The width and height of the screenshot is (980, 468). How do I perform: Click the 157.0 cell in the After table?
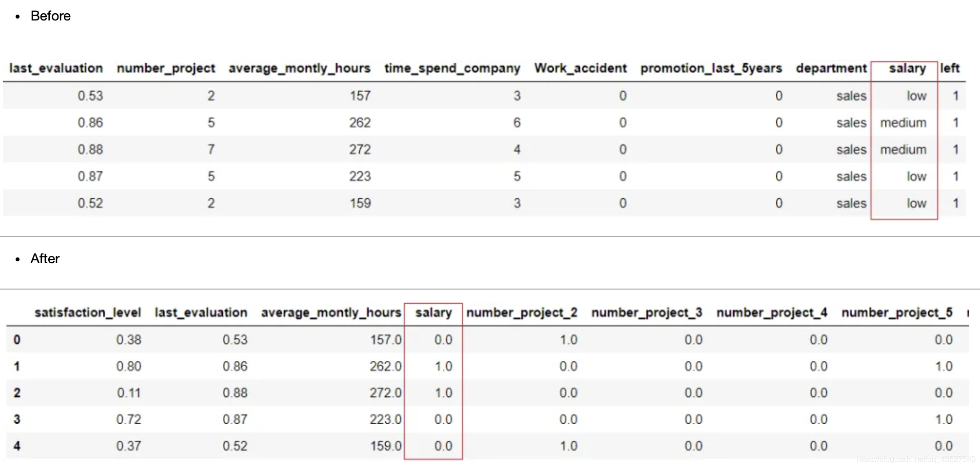386,339
